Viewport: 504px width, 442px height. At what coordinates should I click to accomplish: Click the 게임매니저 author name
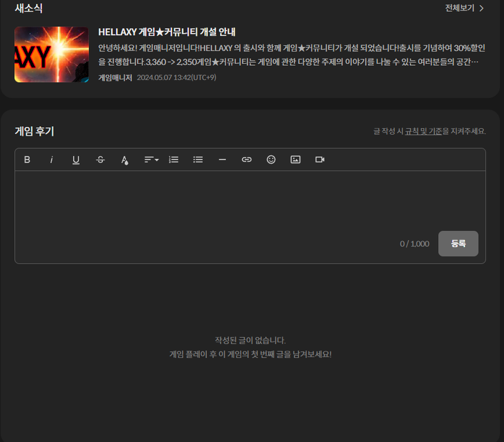click(115, 78)
